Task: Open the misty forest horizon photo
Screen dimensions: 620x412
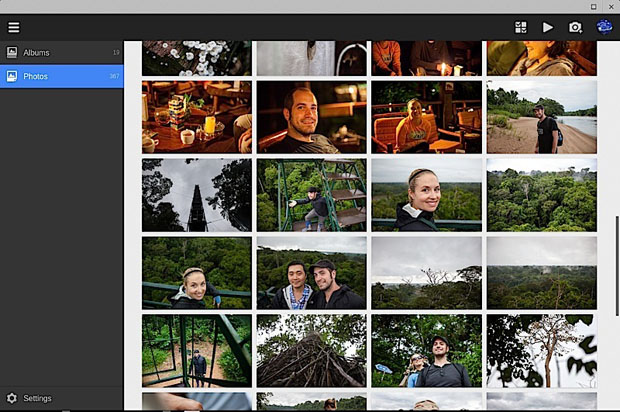Action: [542, 273]
